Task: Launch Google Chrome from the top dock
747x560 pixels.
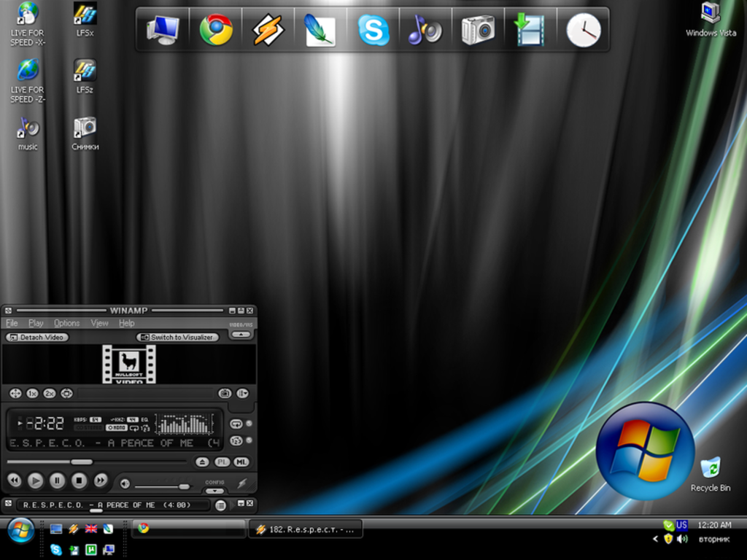Action: coord(216,29)
